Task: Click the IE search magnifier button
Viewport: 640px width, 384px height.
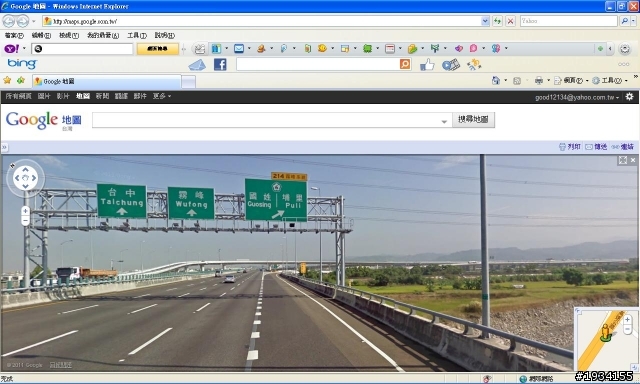Action: click(x=624, y=21)
